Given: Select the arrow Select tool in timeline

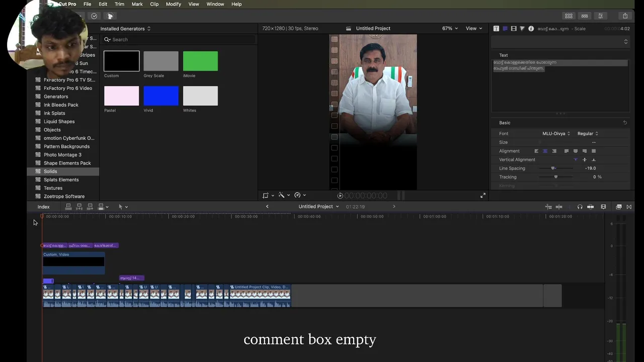Looking at the screenshot, I should (x=121, y=207).
